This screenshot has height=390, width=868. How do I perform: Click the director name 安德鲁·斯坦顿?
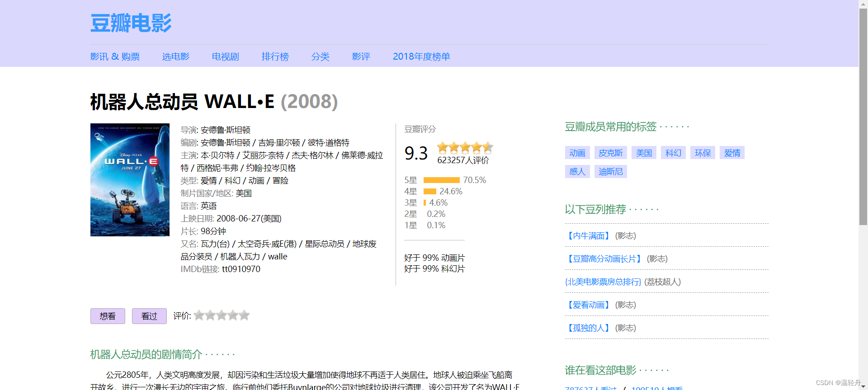coord(226,130)
